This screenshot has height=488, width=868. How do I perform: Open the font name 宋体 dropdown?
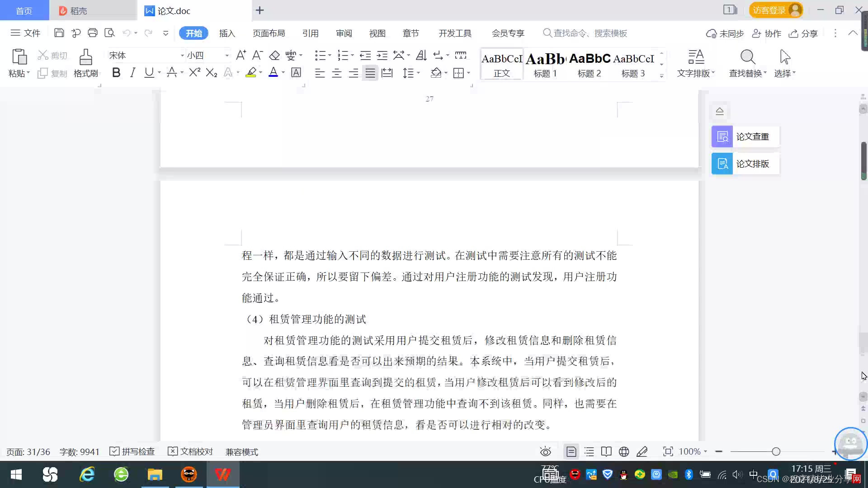pyautogui.click(x=182, y=56)
